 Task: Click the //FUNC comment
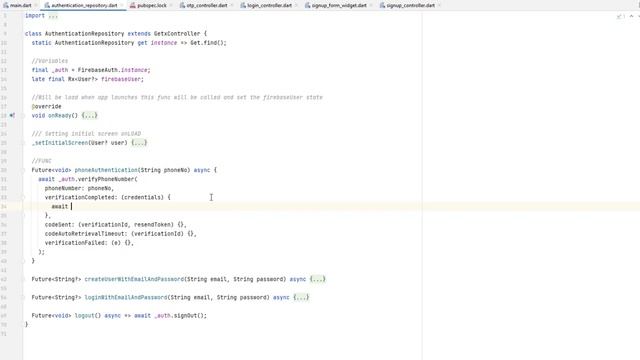click(42, 161)
